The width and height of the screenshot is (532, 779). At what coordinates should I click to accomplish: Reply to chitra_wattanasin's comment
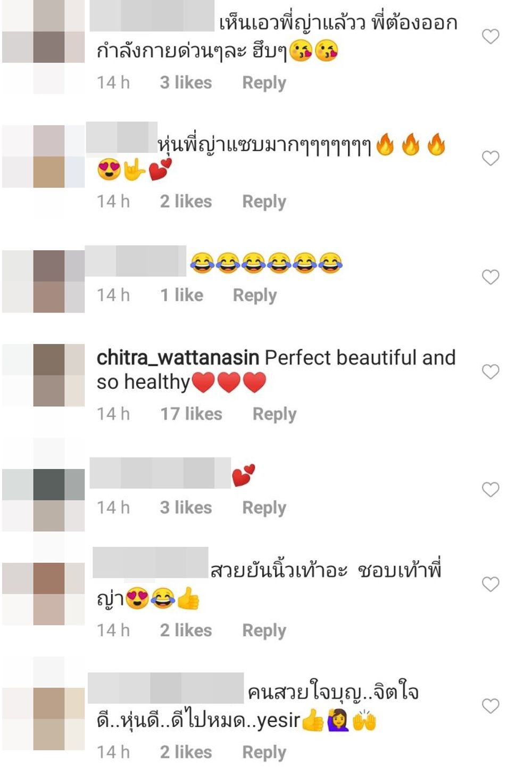274,414
